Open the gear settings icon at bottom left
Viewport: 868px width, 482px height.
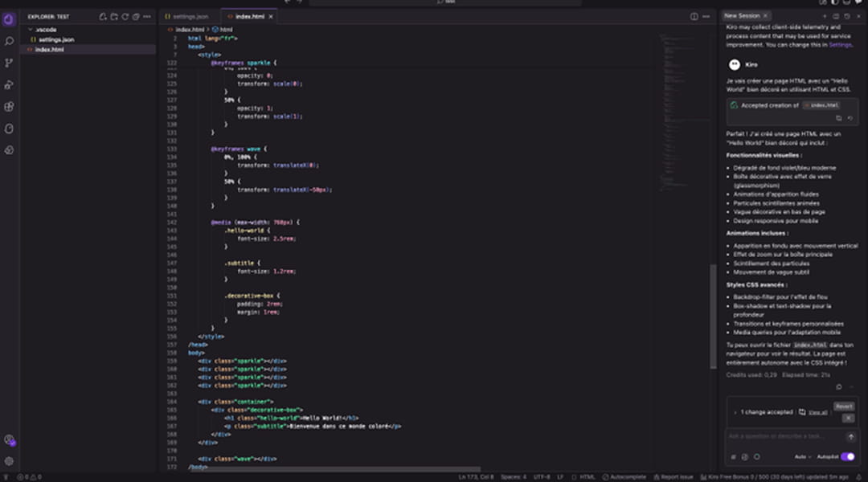click(x=9, y=461)
